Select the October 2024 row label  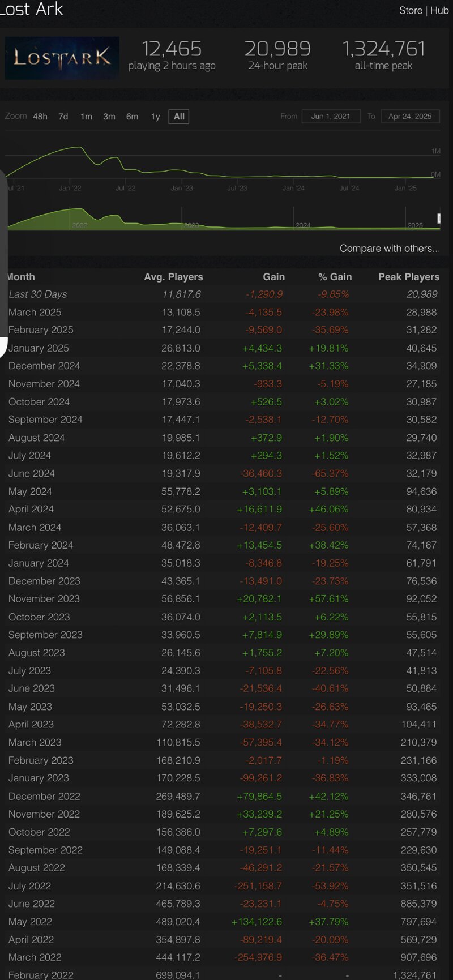point(39,402)
